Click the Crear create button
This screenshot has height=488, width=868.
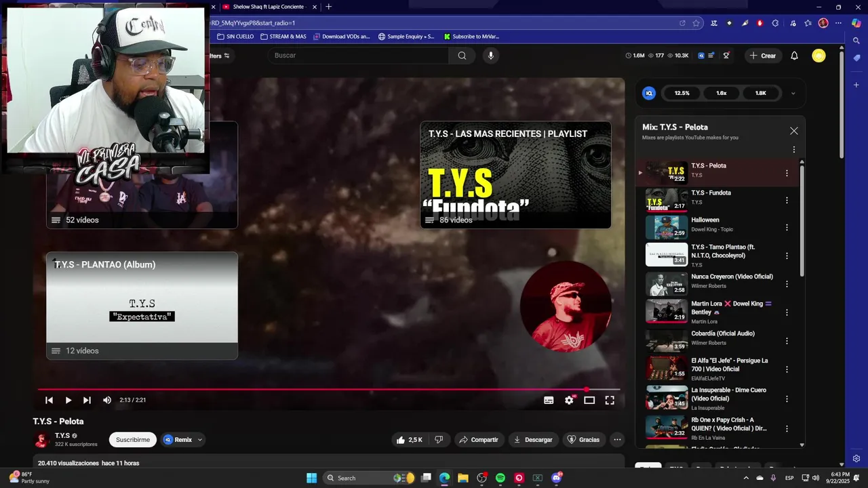coord(763,56)
